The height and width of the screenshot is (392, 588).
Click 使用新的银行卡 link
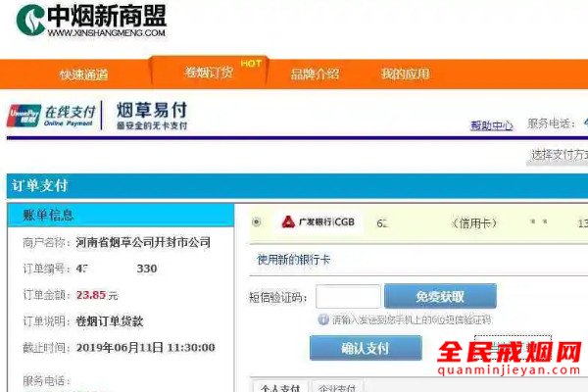click(x=294, y=259)
